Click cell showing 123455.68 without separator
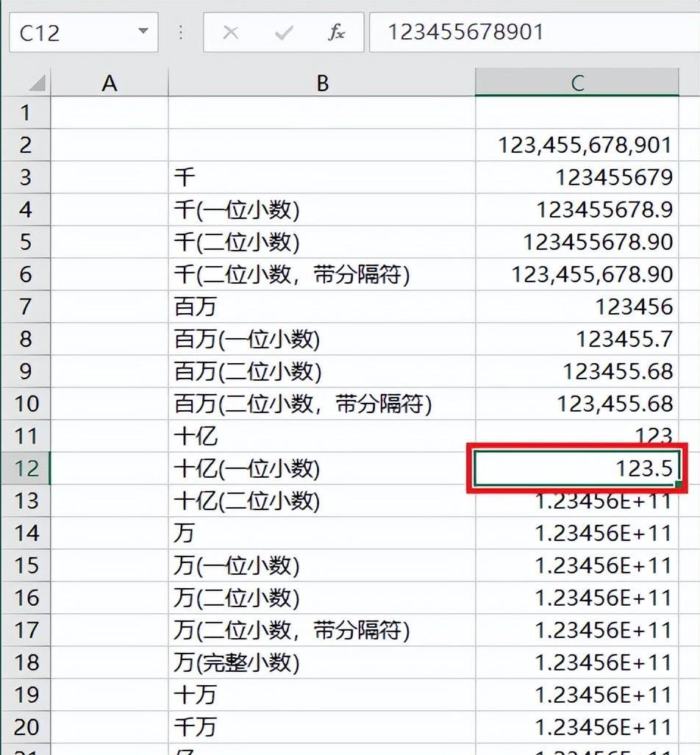This screenshot has height=755, width=700. click(x=577, y=371)
